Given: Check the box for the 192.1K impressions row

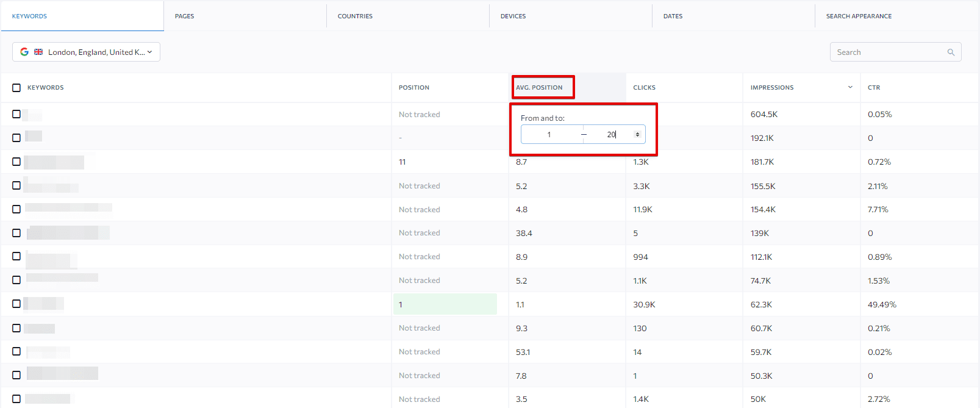Looking at the screenshot, I should [16, 138].
